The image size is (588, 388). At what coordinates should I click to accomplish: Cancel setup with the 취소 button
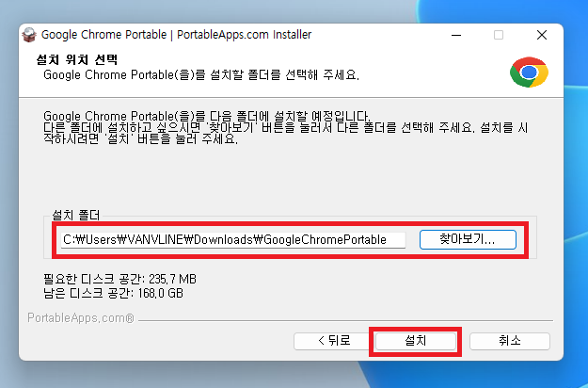[x=510, y=341]
